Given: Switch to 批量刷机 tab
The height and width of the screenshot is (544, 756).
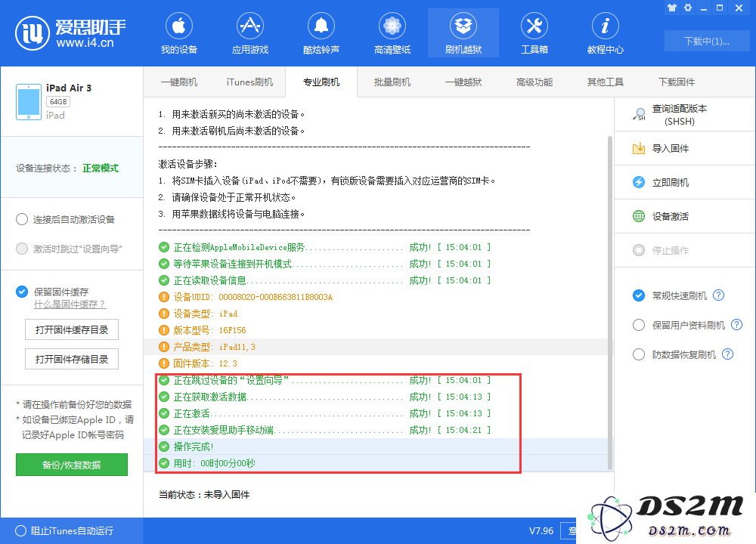Looking at the screenshot, I should pos(392,82).
